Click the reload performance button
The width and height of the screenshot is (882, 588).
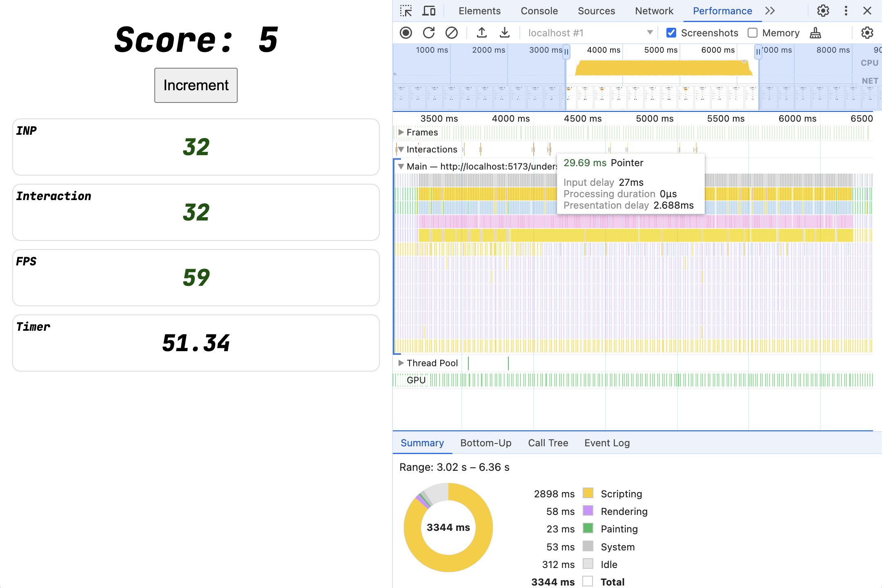428,32
